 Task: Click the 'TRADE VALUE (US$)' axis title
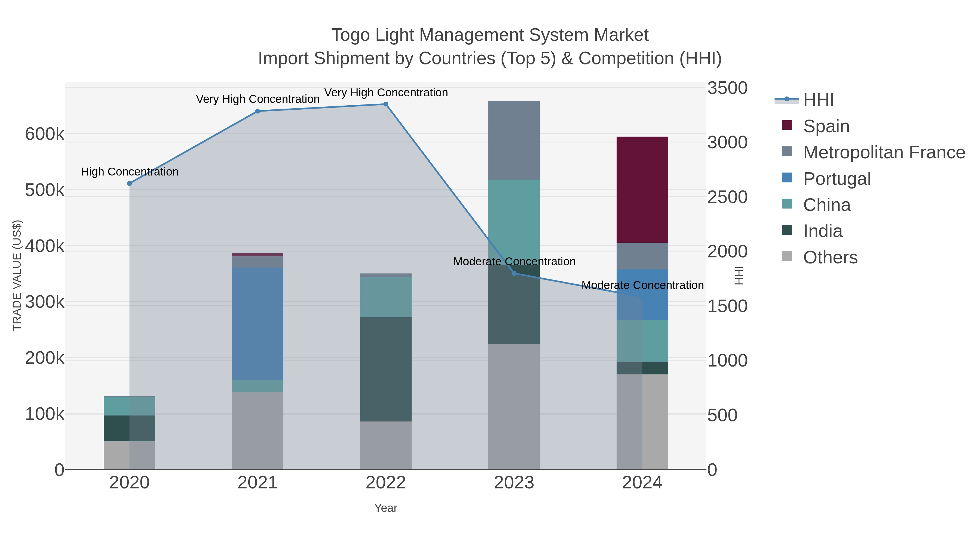pyautogui.click(x=17, y=275)
